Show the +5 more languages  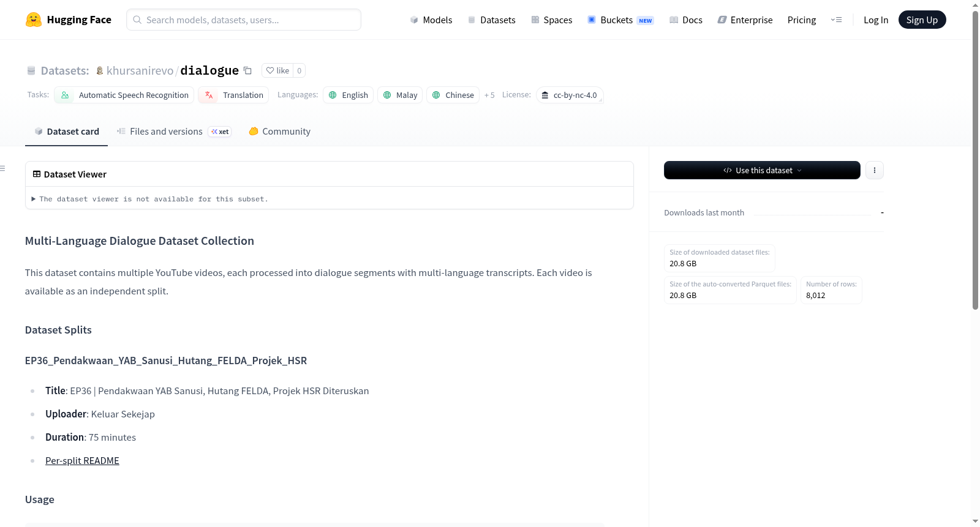pos(489,95)
